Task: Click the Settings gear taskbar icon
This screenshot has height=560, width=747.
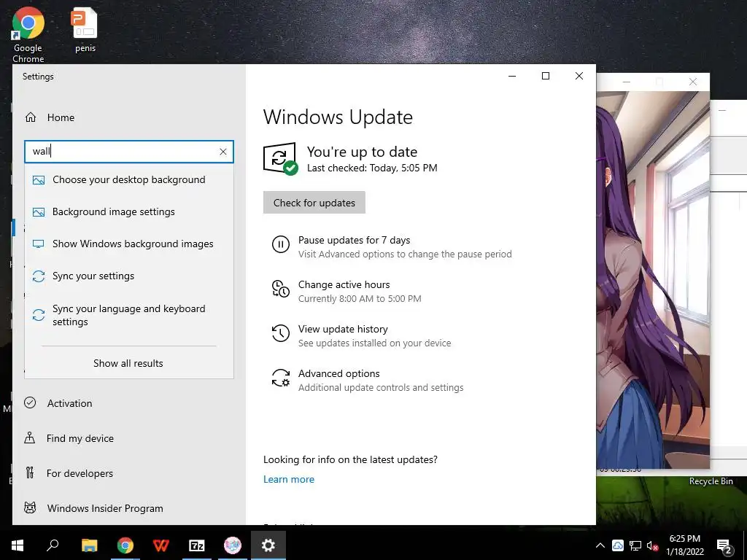Action: click(268, 545)
